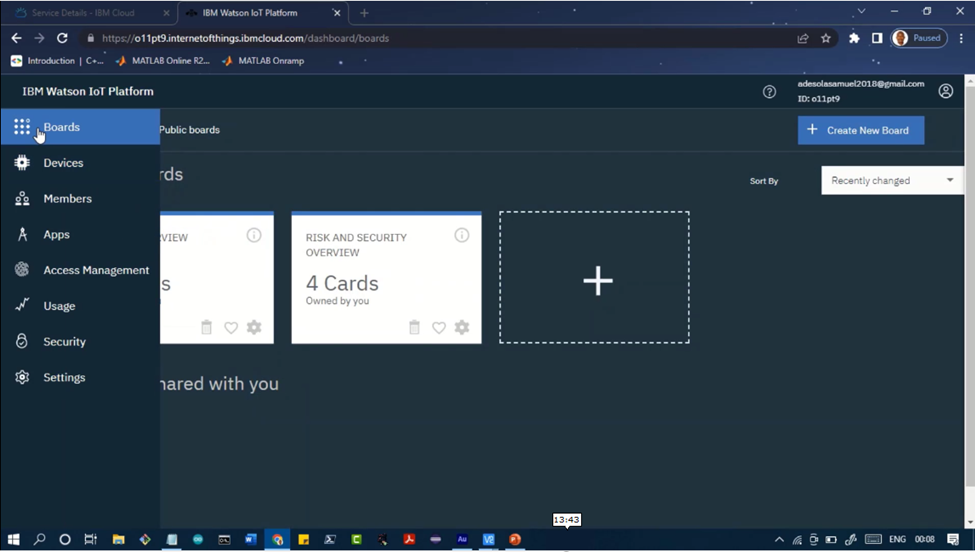Open the Windows Start menu
The height and width of the screenshot is (552, 975).
[14, 539]
